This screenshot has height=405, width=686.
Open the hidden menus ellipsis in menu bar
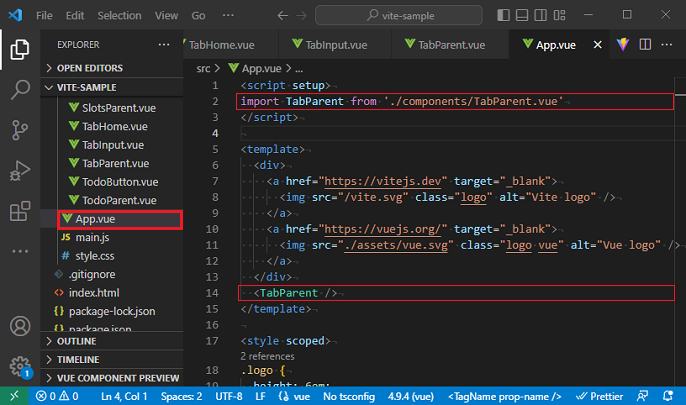pos(228,15)
